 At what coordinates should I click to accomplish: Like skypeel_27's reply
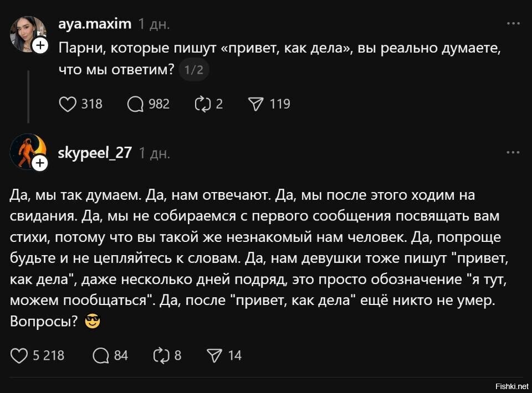pos(20,356)
